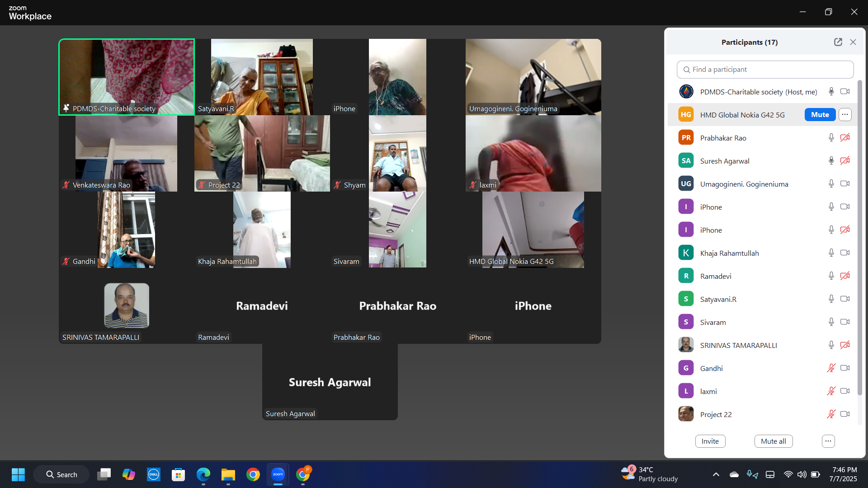Select Venkateswara Rao video tile
This screenshot has width=868, height=488.
(x=127, y=153)
